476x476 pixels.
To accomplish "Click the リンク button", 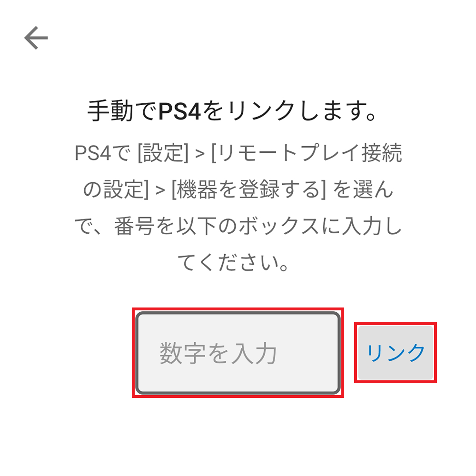I will pyautogui.click(x=395, y=352).
